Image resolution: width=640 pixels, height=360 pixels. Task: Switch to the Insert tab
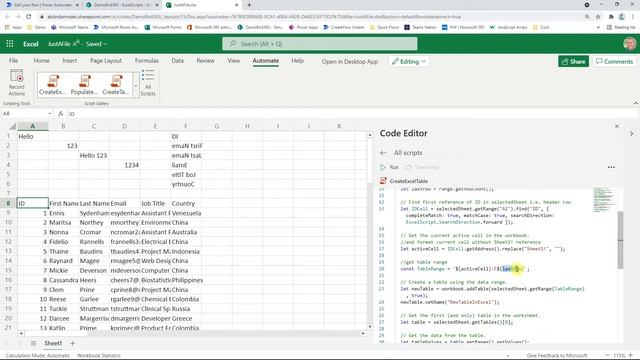click(x=70, y=60)
